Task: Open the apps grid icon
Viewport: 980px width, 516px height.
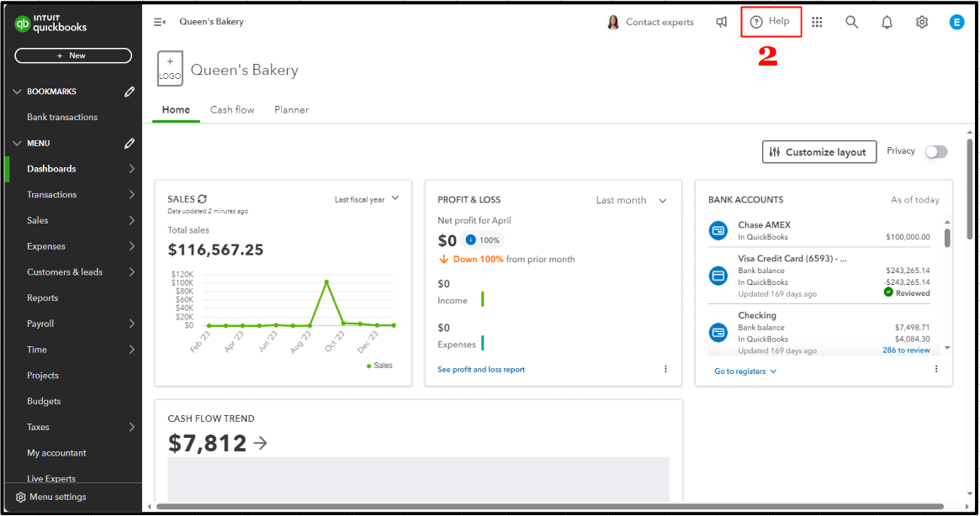Action: [817, 22]
